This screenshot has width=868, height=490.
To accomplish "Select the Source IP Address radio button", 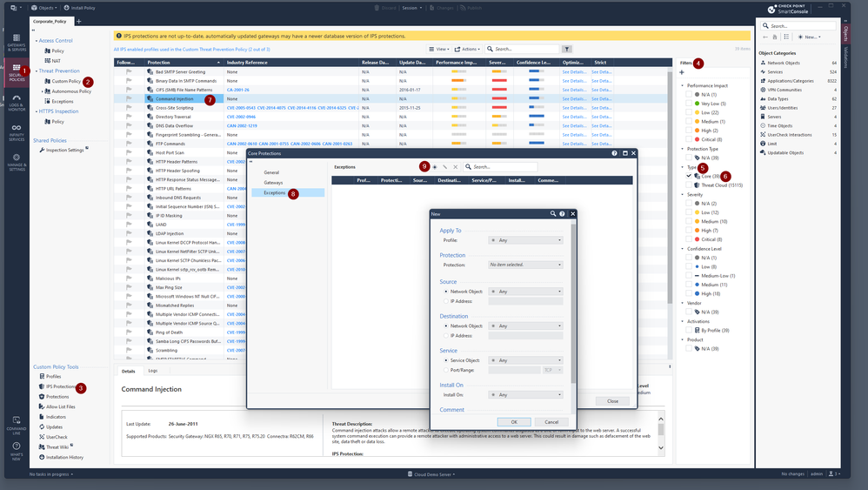I will point(447,301).
